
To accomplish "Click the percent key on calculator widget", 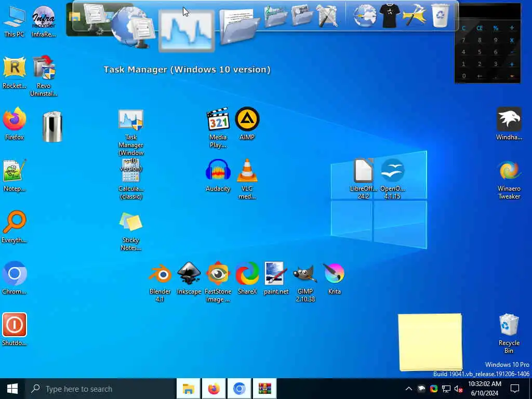I will (x=496, y=28).
